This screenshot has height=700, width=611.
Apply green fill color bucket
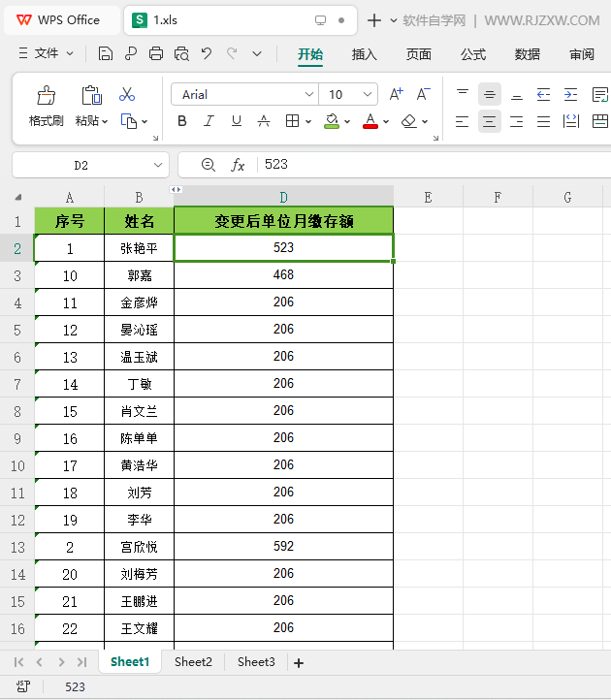pos(332,121)
